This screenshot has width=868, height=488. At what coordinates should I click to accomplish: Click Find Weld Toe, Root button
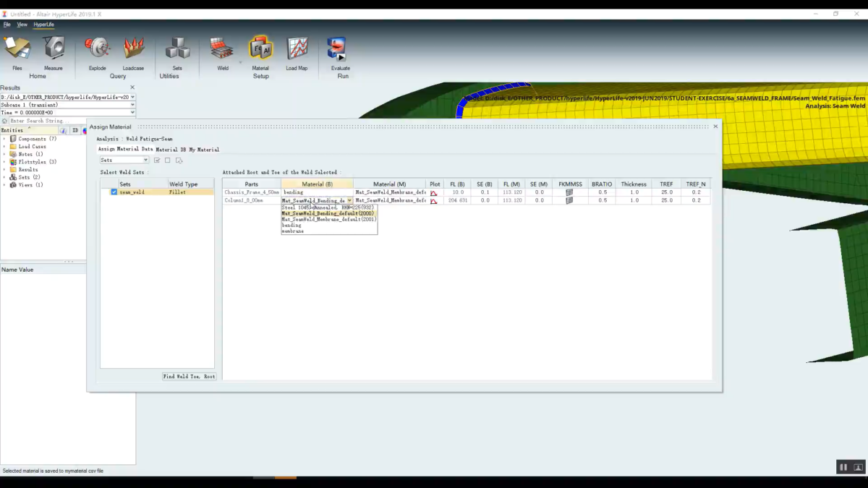[189, 377]
